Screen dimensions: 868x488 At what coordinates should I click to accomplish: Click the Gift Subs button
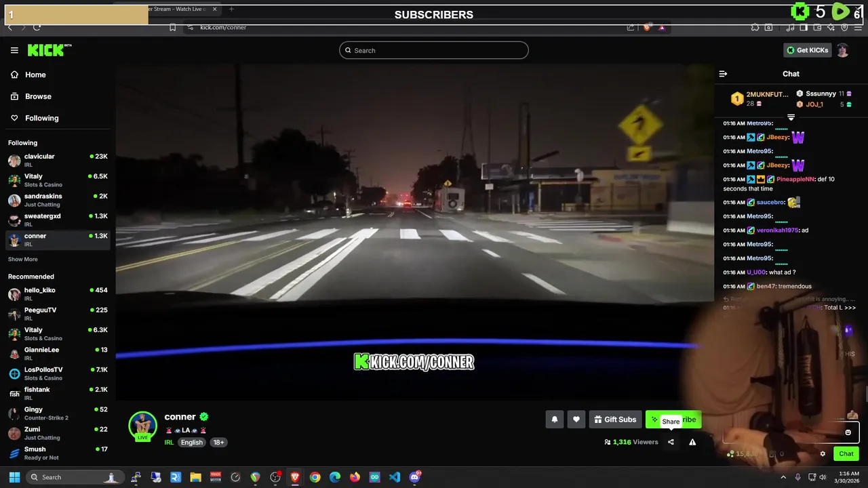point(615,420)
